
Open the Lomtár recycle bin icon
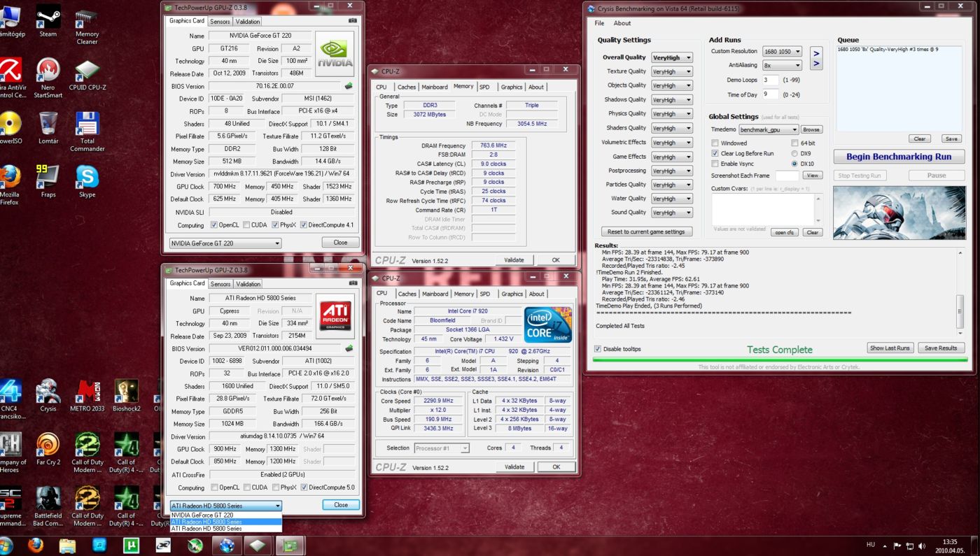[x=48, y=127]
